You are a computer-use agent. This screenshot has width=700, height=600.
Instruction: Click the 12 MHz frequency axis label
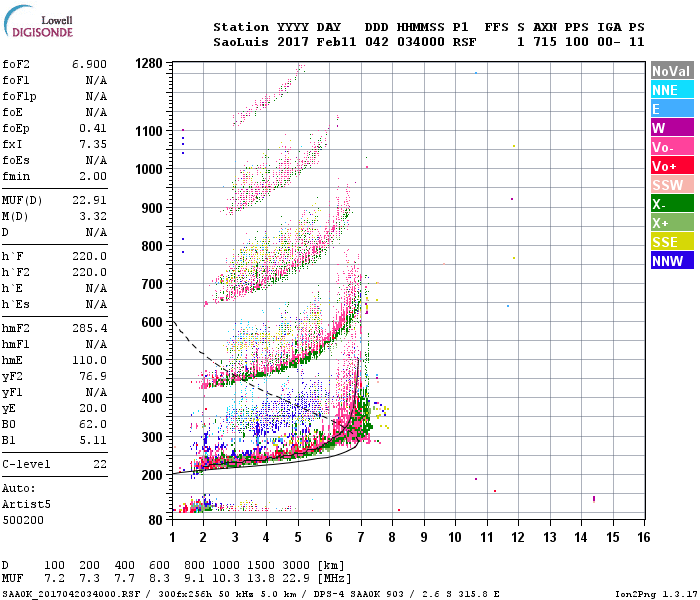[x=518, y=537]
